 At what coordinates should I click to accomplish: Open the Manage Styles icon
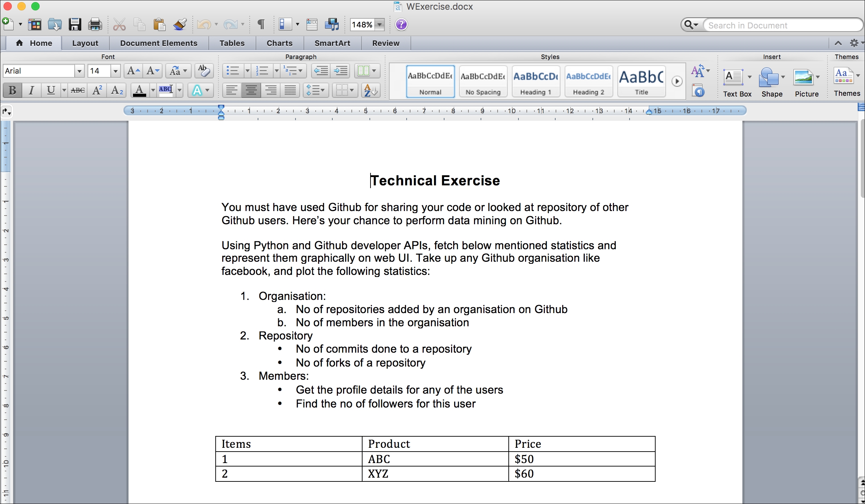(698, 91)
